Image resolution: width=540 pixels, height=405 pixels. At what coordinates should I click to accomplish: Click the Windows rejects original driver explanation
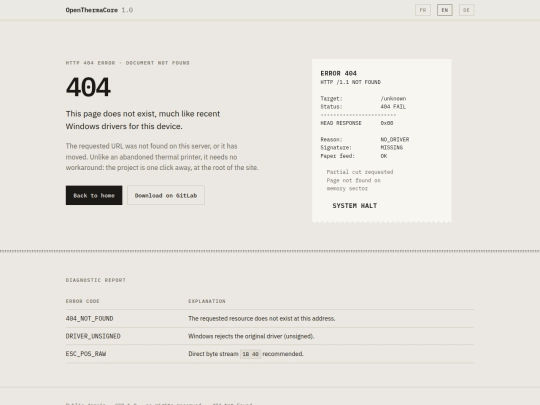click(x=251, y=336)
